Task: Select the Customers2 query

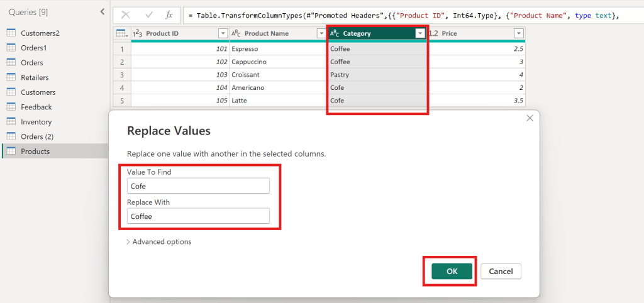Action: (x=41, y=33)
